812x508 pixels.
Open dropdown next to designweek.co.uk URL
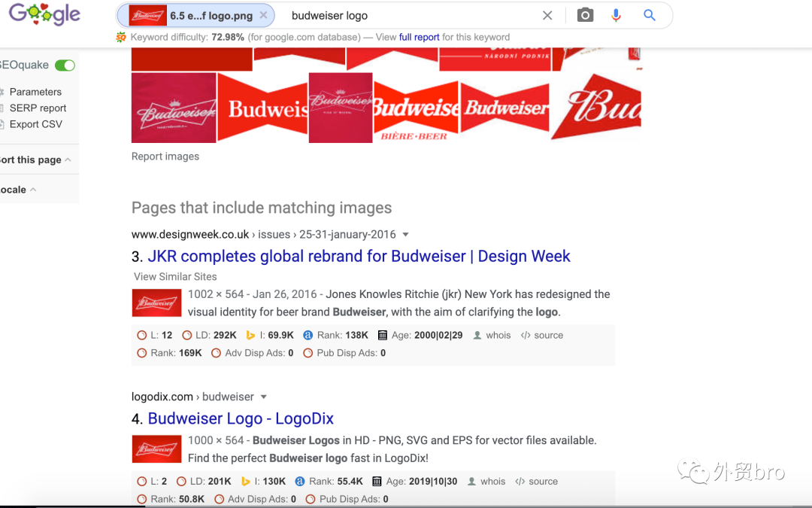point(405,234)
